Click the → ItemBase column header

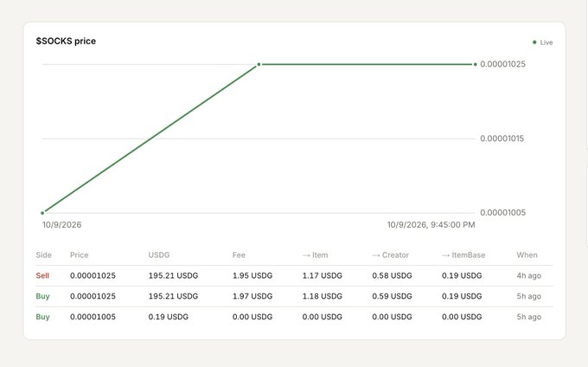[463, 255]
